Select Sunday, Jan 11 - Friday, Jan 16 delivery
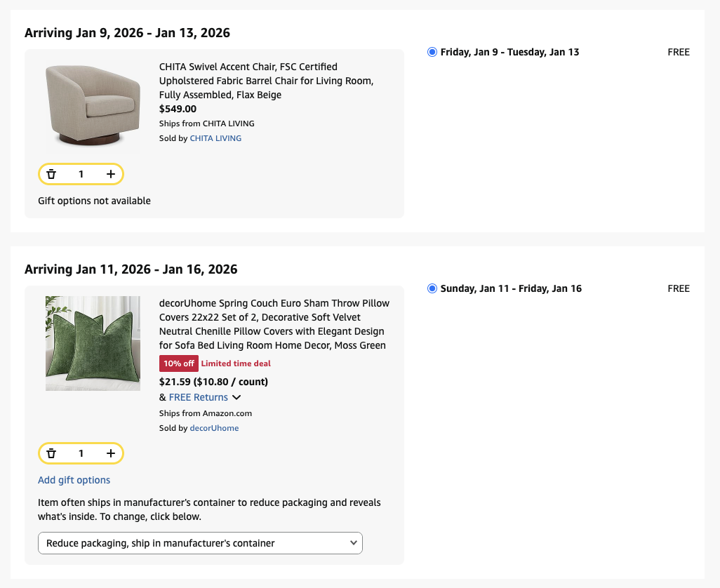The height and width of the screenshot is (588, 720). [432, 288]
